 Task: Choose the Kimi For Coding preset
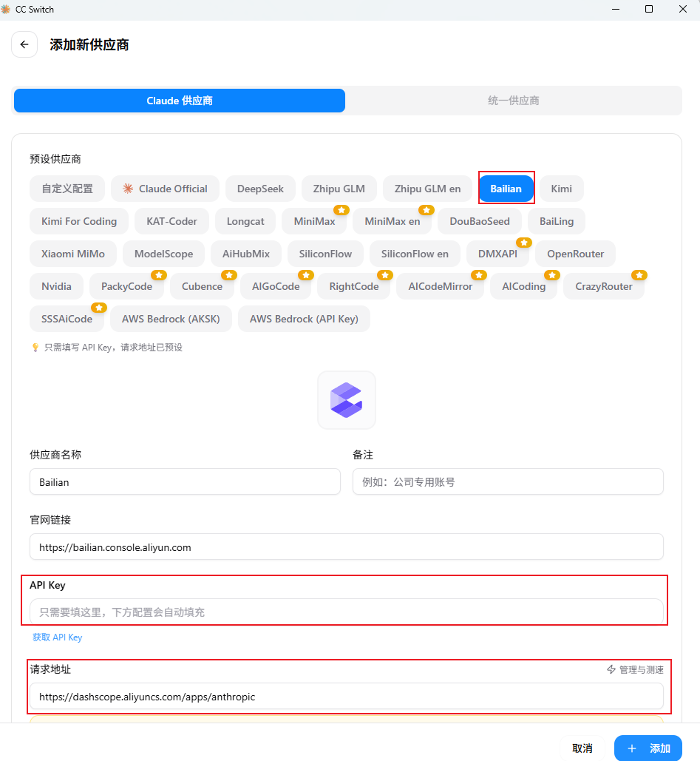[79, 221]
